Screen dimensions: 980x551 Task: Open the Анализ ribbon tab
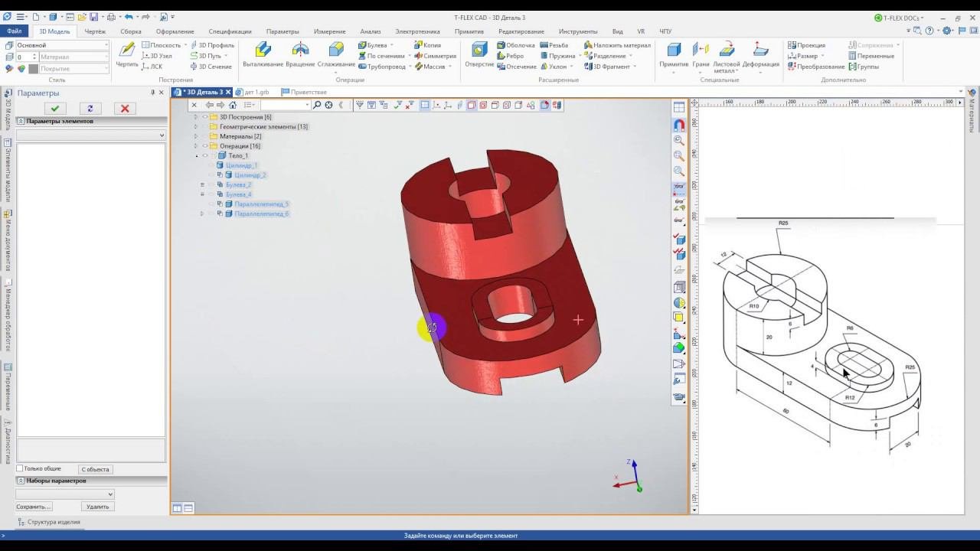[371, 31]
